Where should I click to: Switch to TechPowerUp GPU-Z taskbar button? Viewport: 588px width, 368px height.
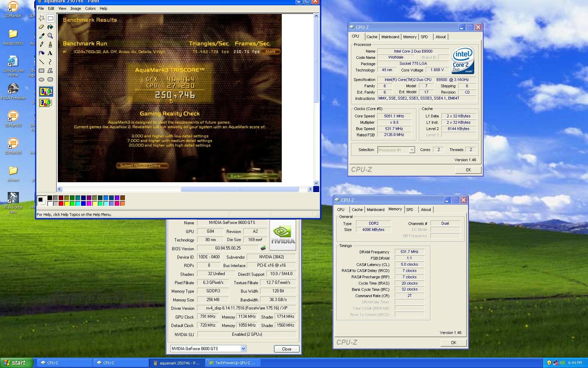pyautogui.click(x=232, y=363)
